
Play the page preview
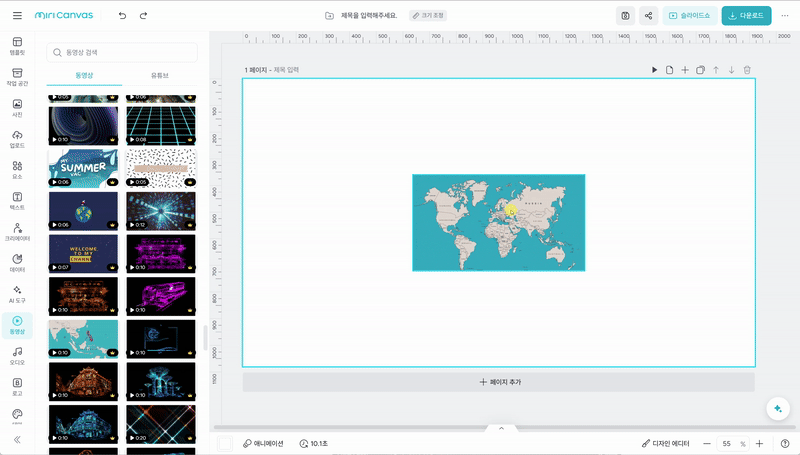tap(655, 70)
